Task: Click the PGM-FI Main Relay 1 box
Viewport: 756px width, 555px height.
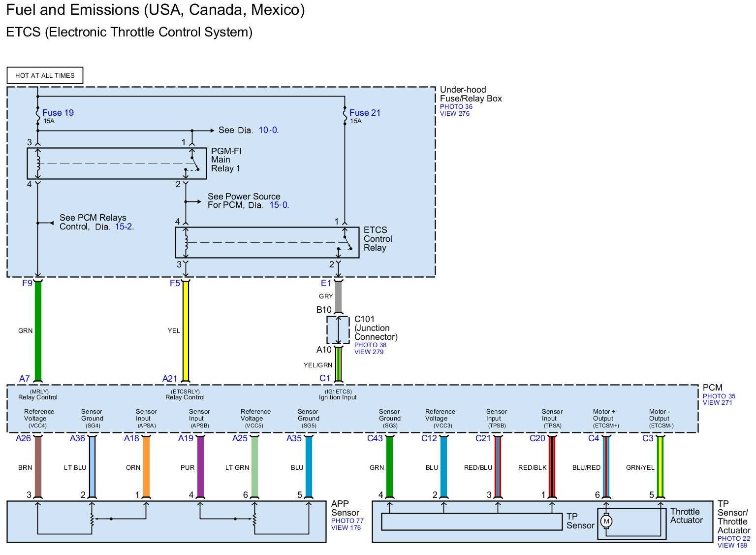Action: tap(116, 163)
